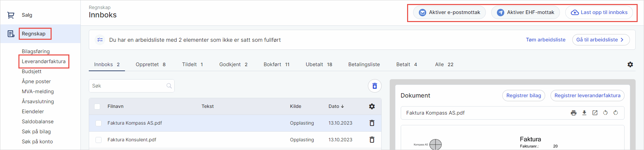Open tab settings gear at far right
Screen dimensions: 644x150
tap(630, 64)
